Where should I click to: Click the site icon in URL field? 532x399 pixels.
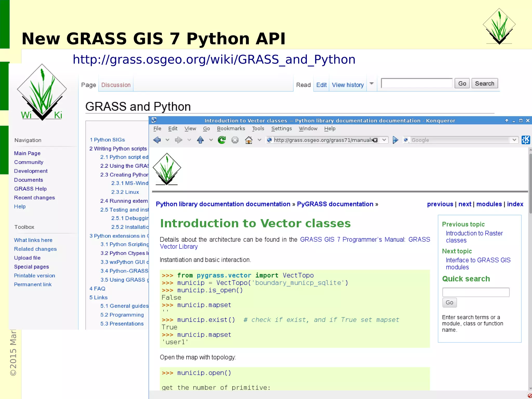pyautogui.click(x=270, y=140)
